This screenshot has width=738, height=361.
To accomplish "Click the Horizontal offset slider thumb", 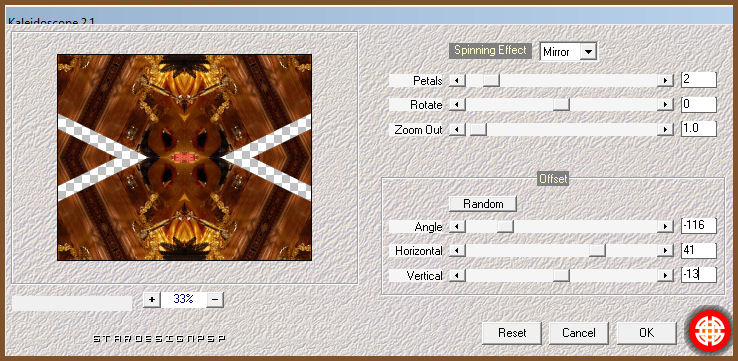I will 597,251.
